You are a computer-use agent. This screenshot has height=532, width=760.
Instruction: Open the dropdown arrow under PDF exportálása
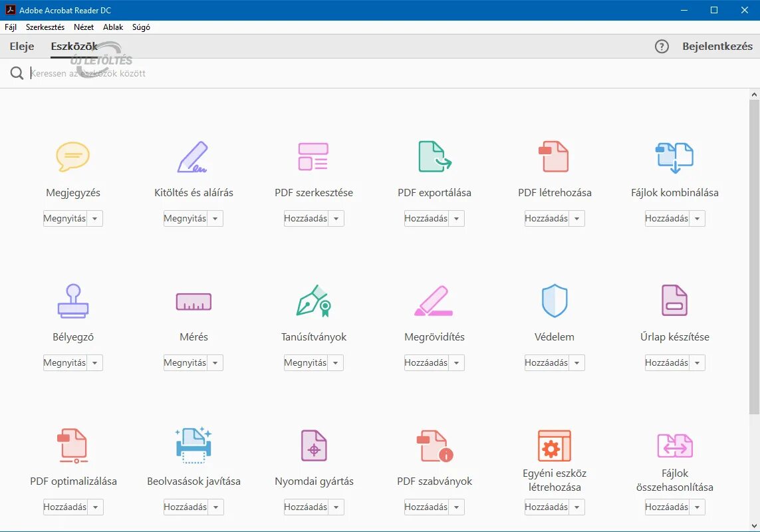click(457, 219)
